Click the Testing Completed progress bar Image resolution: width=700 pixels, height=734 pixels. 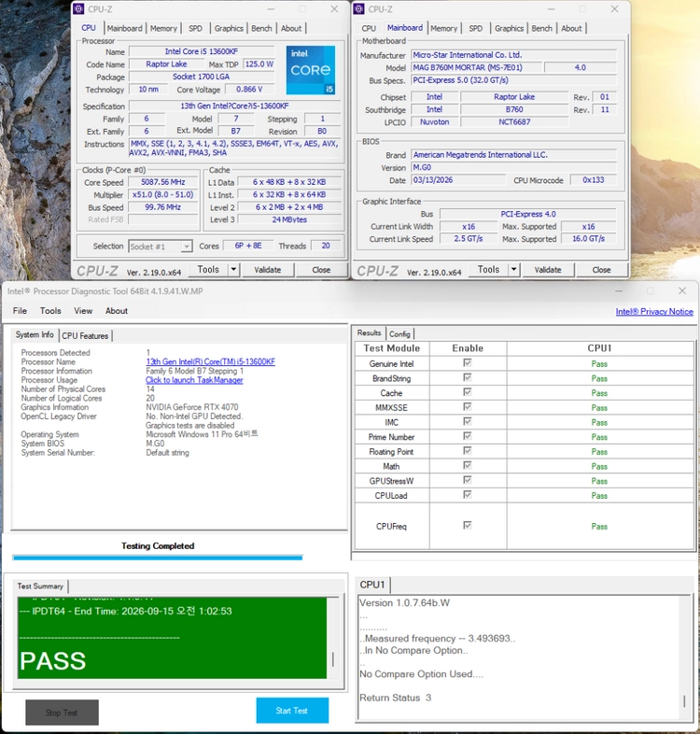pos(158,558)
